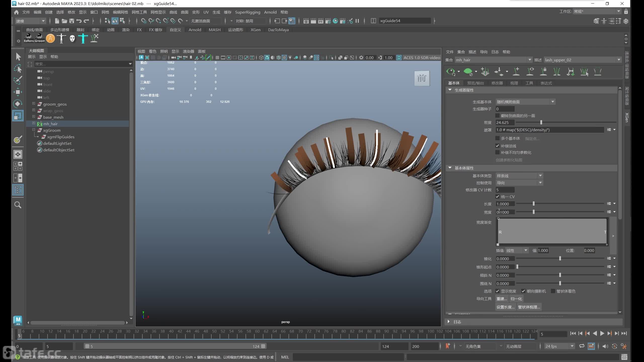Image resolution: width=644 pixels, height=362 pixels.
Task: Click the Normalize guide tool button
Action: (516, 299)
